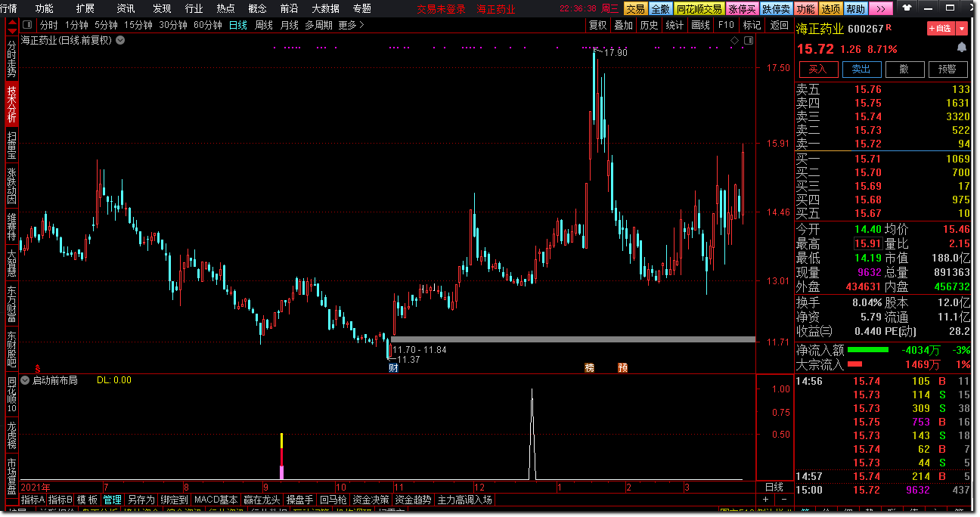
Task: Click the 另存为 save-as item
Action: coord(141,500)
